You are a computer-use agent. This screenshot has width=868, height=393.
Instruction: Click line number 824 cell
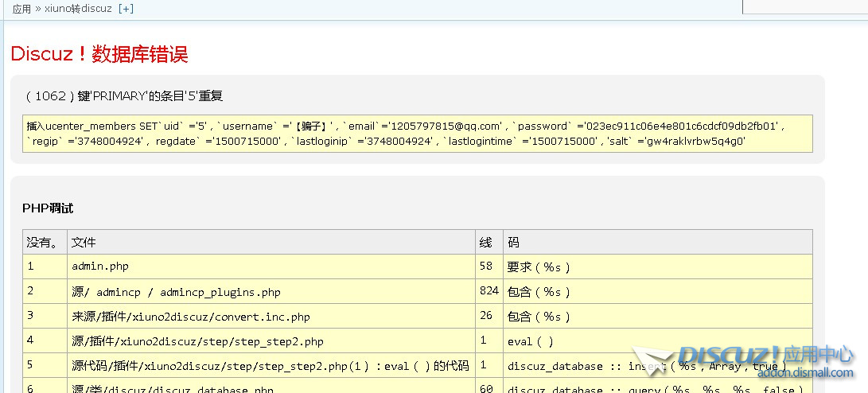click(489, 291)
